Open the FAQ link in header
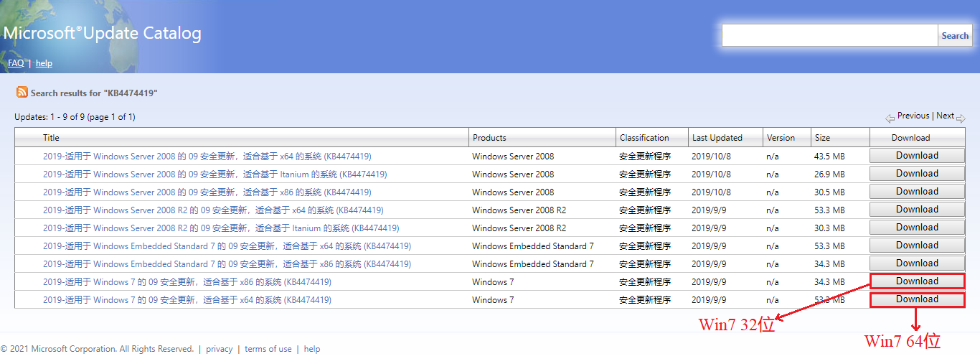 point(16,63)
